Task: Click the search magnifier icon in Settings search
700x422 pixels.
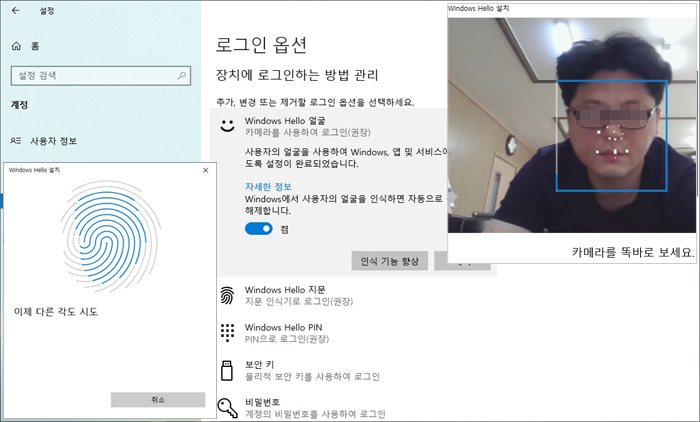Action: click(x=182, y=75)
